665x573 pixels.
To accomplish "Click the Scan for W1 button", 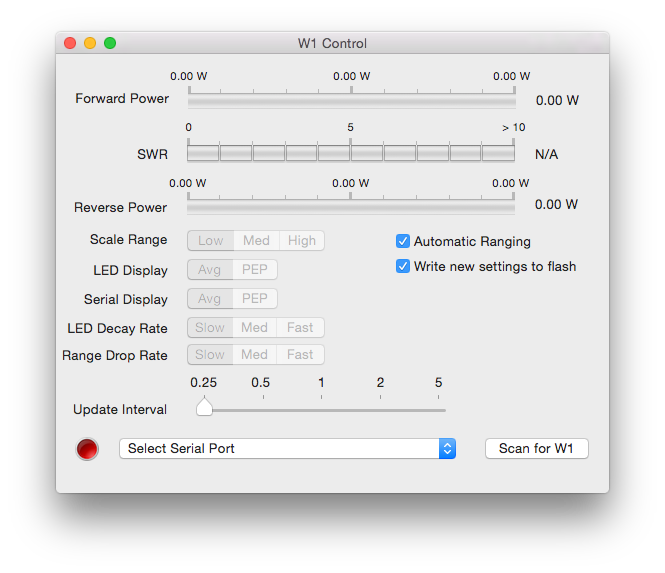I will pos(536,448).
